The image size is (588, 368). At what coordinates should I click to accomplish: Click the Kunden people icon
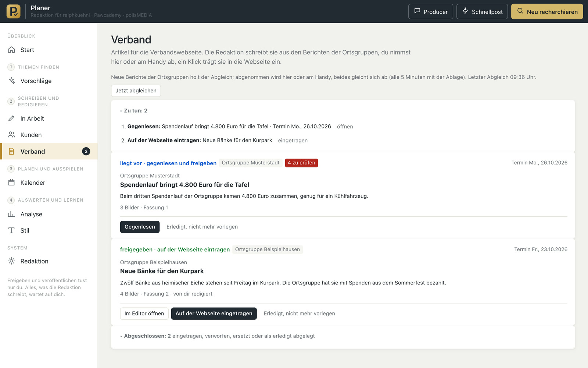click(x=11, y=135)
